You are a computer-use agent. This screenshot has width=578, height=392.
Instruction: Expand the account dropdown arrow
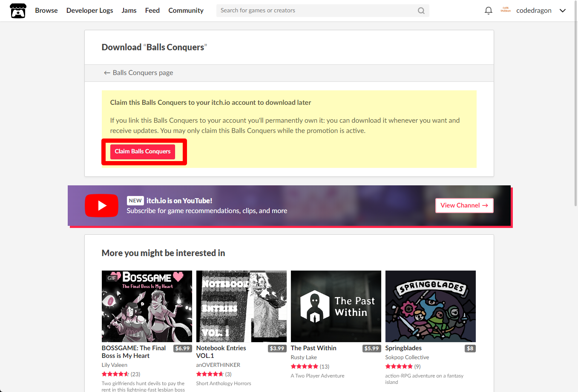click(x=563, y=11)
